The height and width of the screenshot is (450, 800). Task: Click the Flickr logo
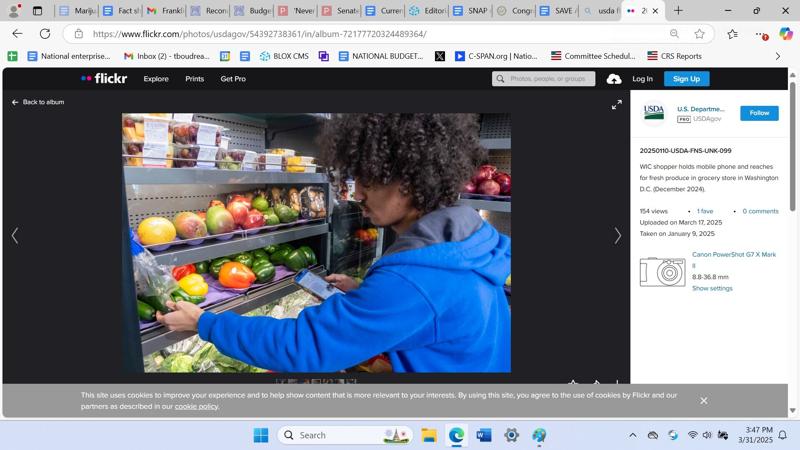[x=104, y=79]
